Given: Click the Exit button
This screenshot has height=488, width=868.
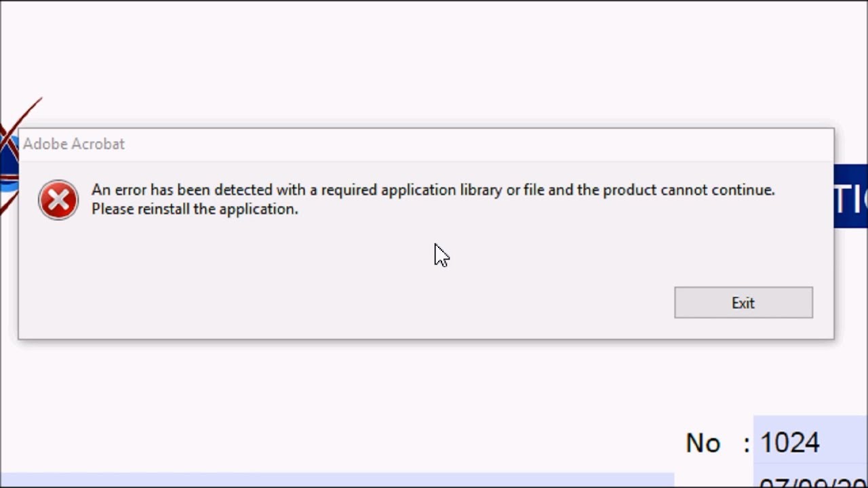Looking at the screenshot, I should [x=743, y=302].
